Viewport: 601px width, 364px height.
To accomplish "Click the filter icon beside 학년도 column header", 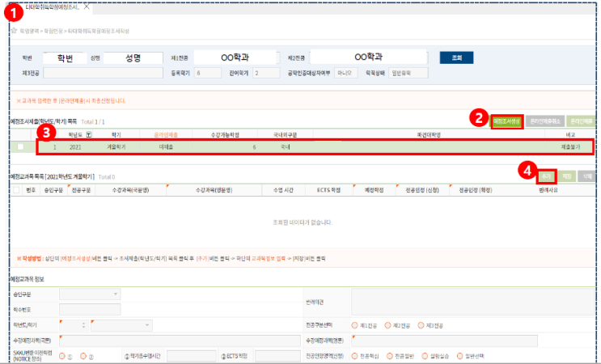I will point(89,134).
